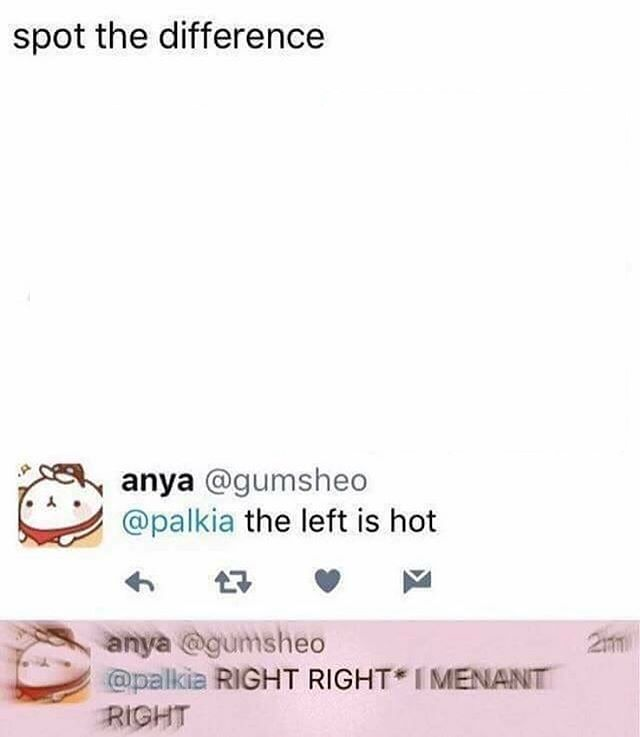Select the bold 'anya' display name
Image resolution: width=640 pixels, height=737 pixels.
click(157, 481)
